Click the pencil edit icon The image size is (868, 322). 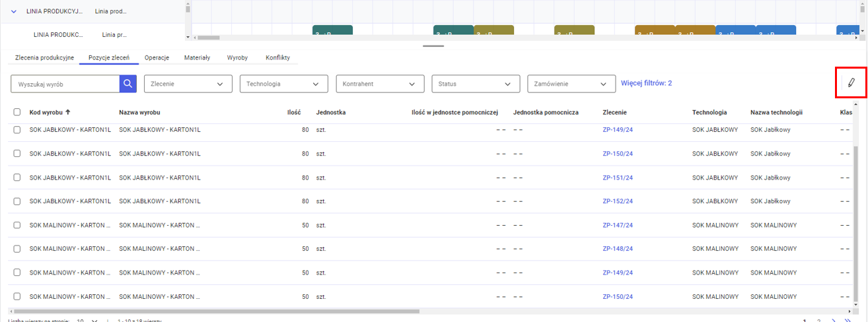(851, 83)
